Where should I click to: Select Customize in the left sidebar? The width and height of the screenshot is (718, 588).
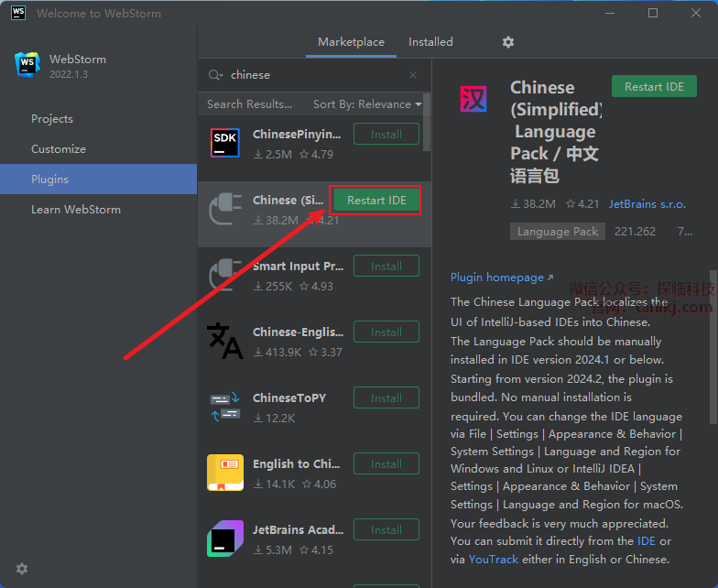tap(59, 149)
